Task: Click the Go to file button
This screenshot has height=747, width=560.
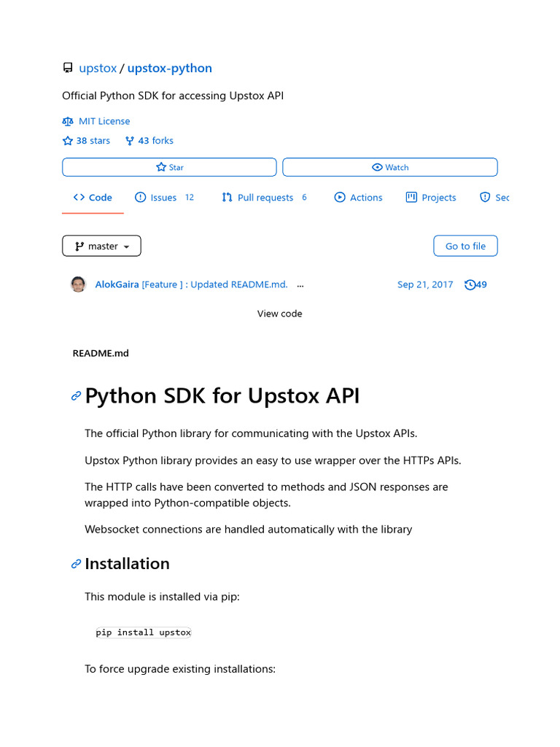Action: (465, 246)
